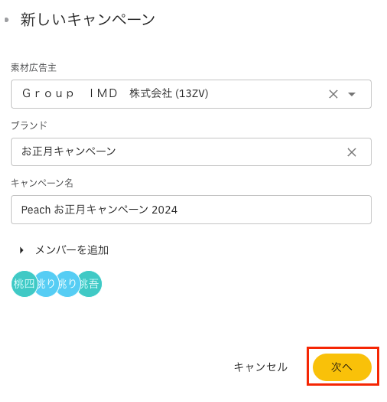Screen dimensions: 387x402
Task: Click the 新しいキャンペーン dialog title
Action: 88,20
